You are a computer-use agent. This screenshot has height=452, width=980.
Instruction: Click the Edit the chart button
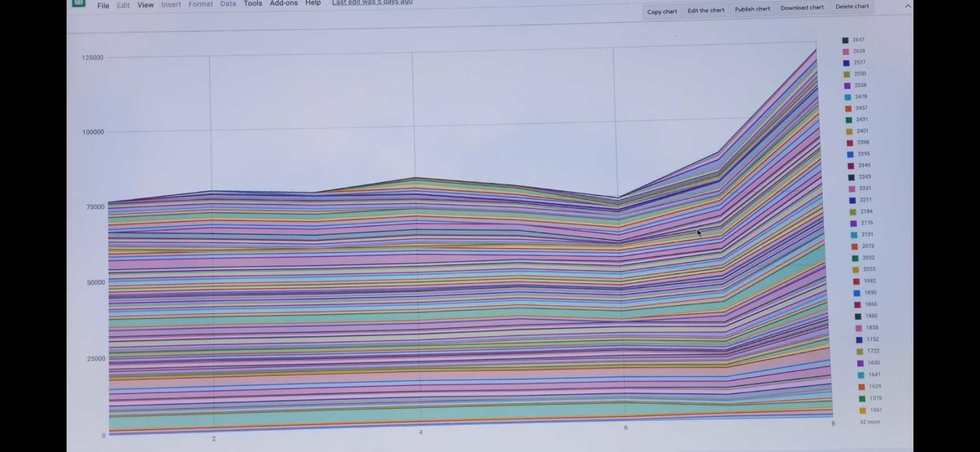[x=706, y=11]
